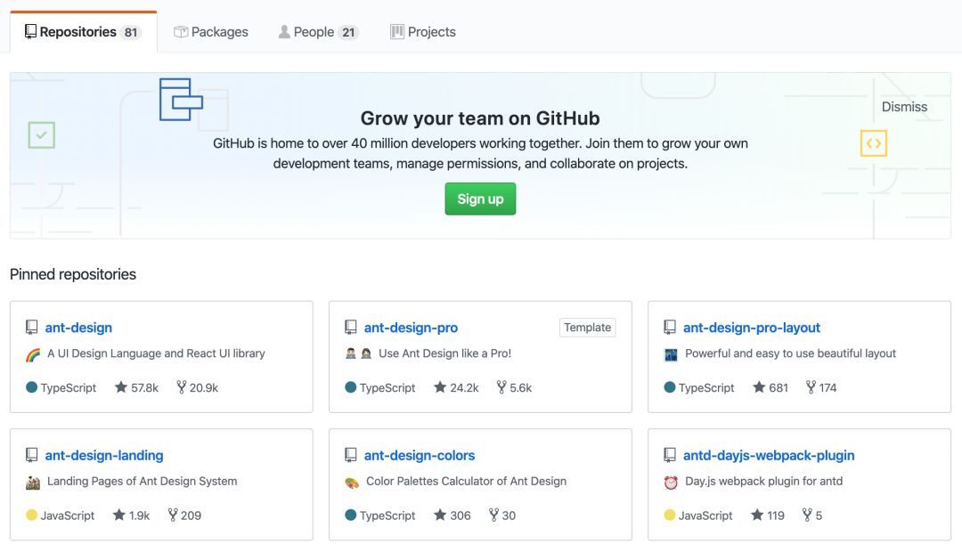Click the 21 people count badge
This screenshot has width=962, height=560.
pos(348,33)
